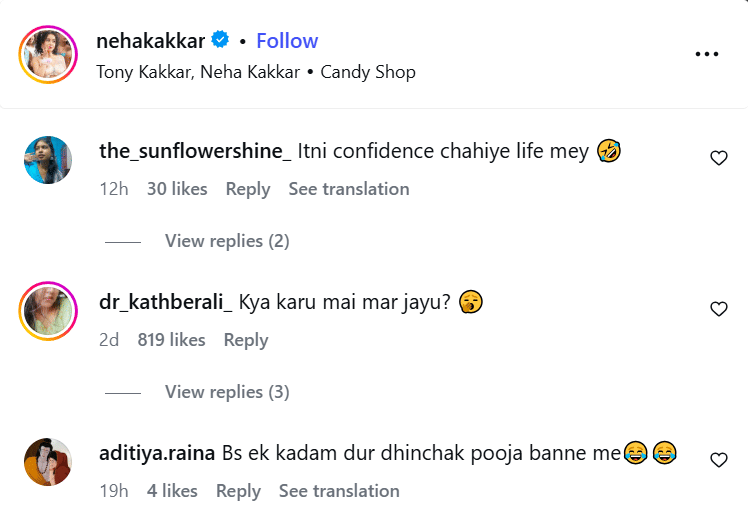Click nehakakkar verified badge icon
This screenshot has width=748, height=528.
(221, 41)
